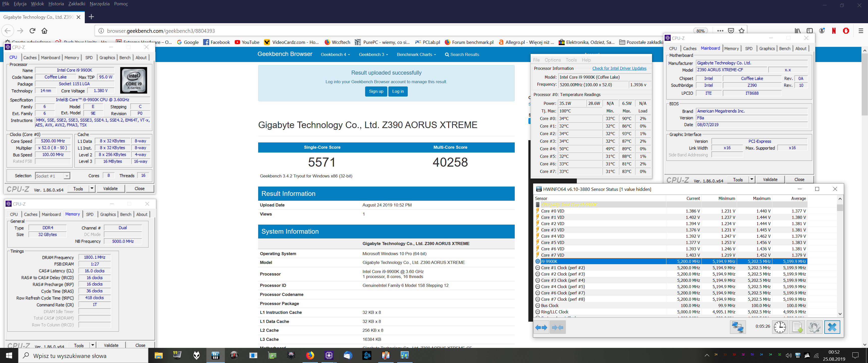Show hidden system tray icons chevron
This screenshot has height=363, width=868.
pyautogui.click(x=707, y=356)
